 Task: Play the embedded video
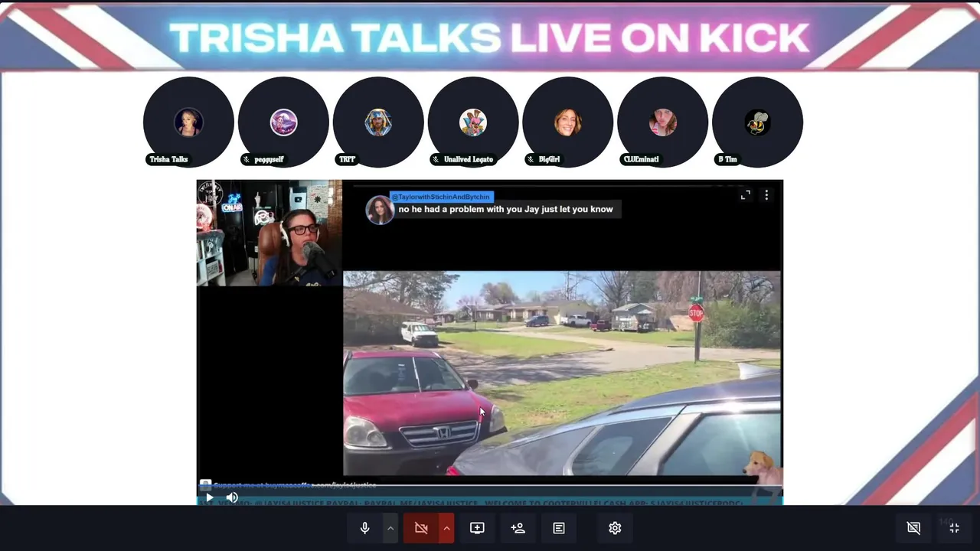click(x=209, y=497)
